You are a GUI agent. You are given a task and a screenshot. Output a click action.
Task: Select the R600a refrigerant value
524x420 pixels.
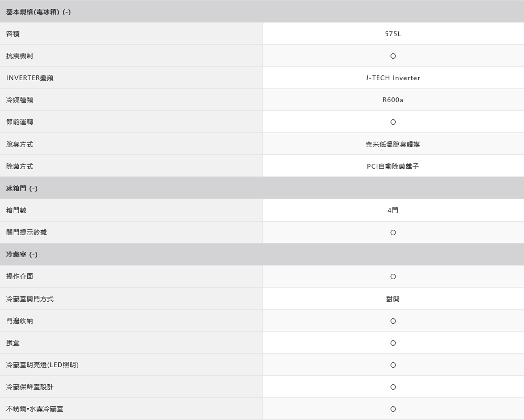pos(392,100)
